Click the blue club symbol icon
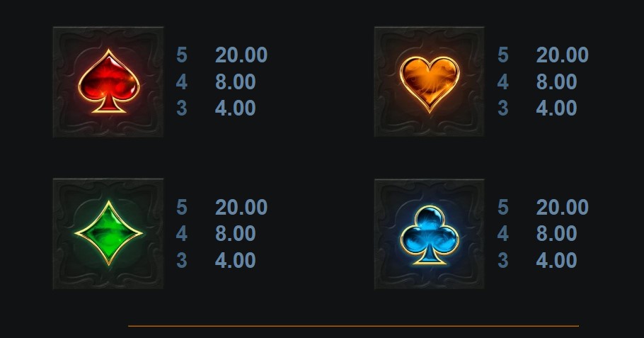The width and height of the screenshot is (644, 338). click(429, 234)
